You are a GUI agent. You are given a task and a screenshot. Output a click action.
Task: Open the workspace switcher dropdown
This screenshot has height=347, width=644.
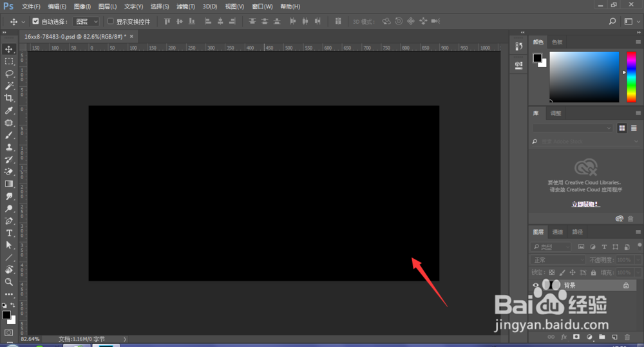tap(632, 21)
